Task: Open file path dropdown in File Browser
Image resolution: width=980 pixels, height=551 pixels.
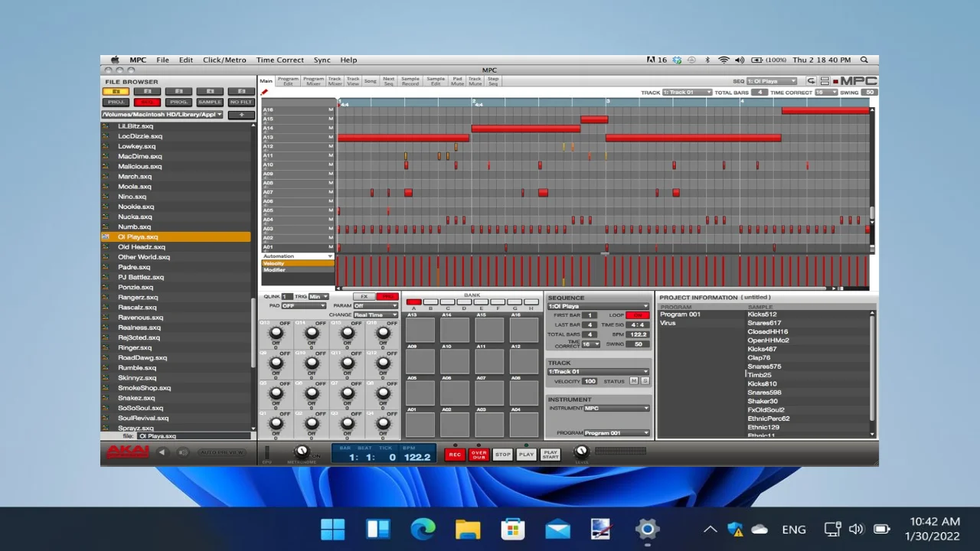Action: click(x=162, y=115)
